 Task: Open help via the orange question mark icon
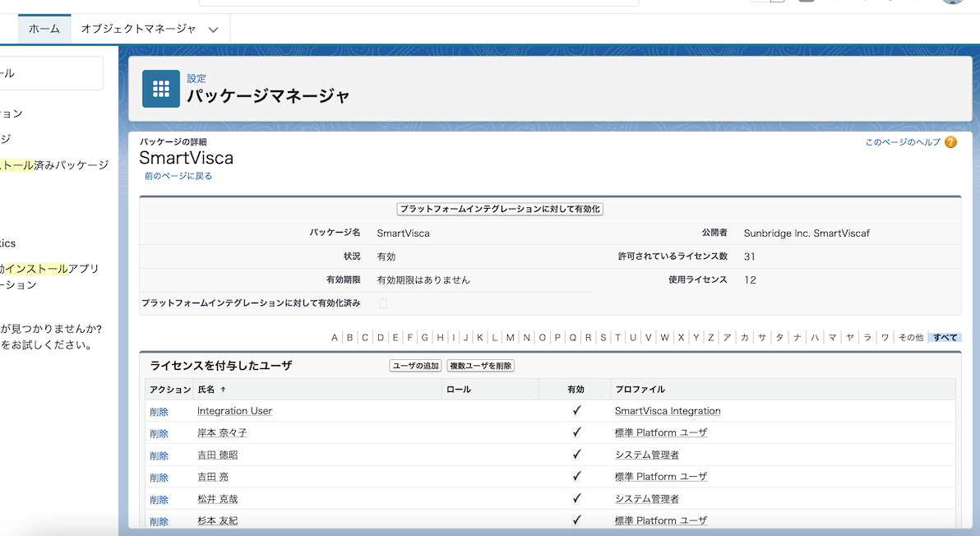[950, 141]
